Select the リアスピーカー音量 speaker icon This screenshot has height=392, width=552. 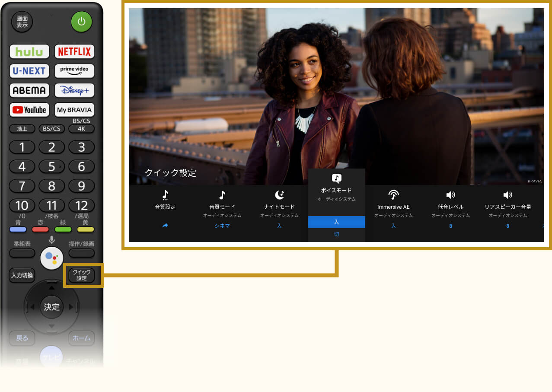(x=507, y=195)
